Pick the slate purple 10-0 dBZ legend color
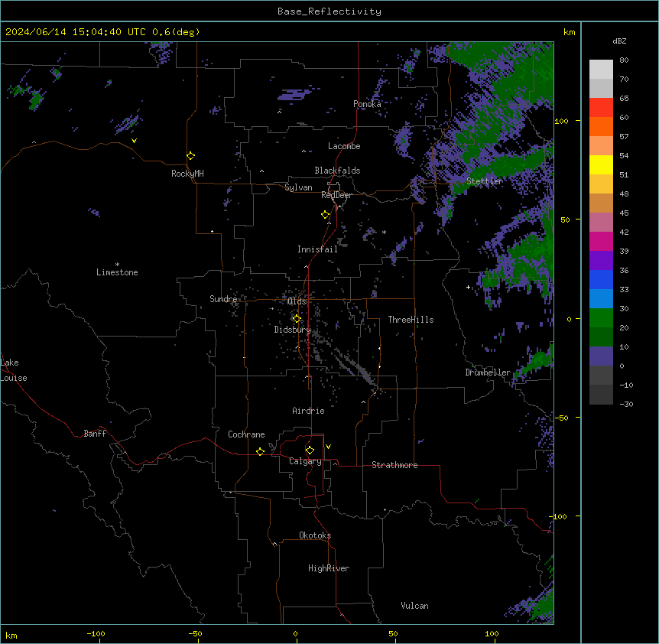Image resolution: width=659 pixels, height=644 pixels. point(601,356)
